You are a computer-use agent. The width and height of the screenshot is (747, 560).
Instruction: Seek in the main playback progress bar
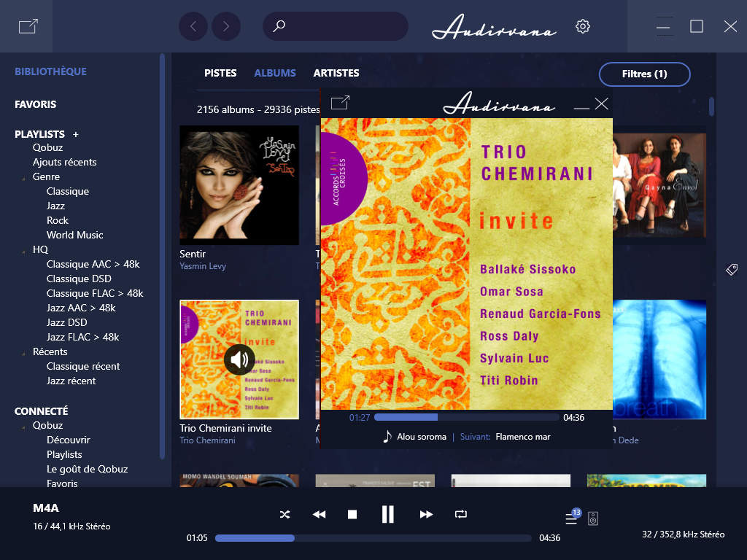(x=373, y=538)
